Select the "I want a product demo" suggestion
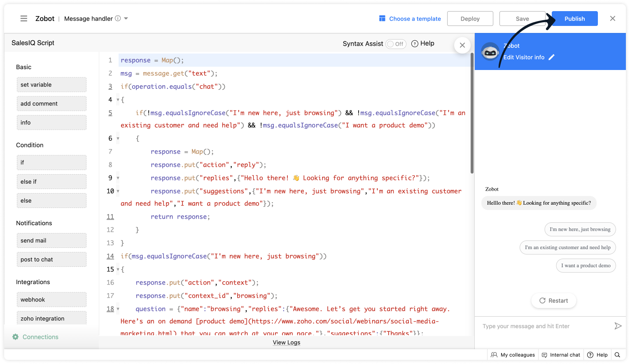Viewport: 630px width, 364px height. 586,266
